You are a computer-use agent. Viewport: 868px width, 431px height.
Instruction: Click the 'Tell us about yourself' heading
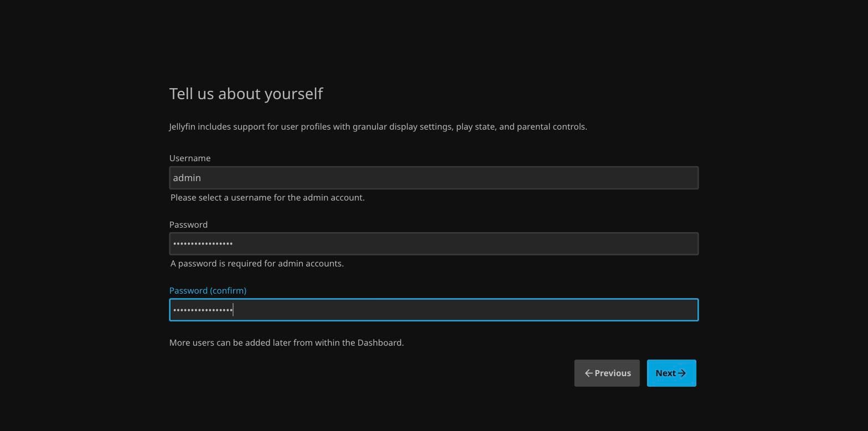tap(246, 94)
